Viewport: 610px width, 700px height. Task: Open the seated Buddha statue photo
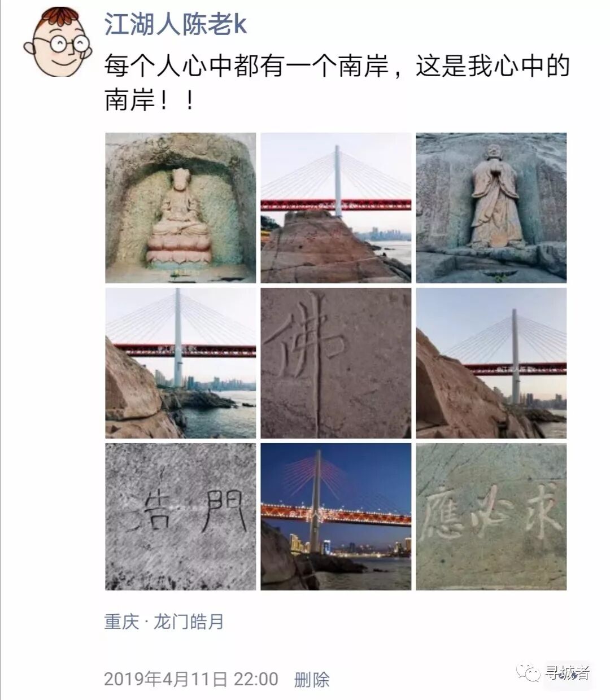(x=181, y=208)
